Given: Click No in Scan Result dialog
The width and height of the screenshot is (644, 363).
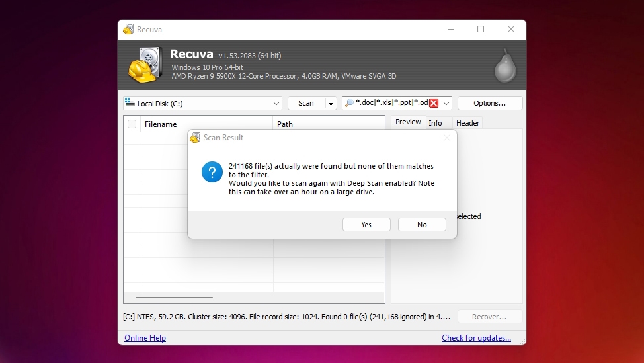Looking at the screenshot, I should click(x=422, y=225).
